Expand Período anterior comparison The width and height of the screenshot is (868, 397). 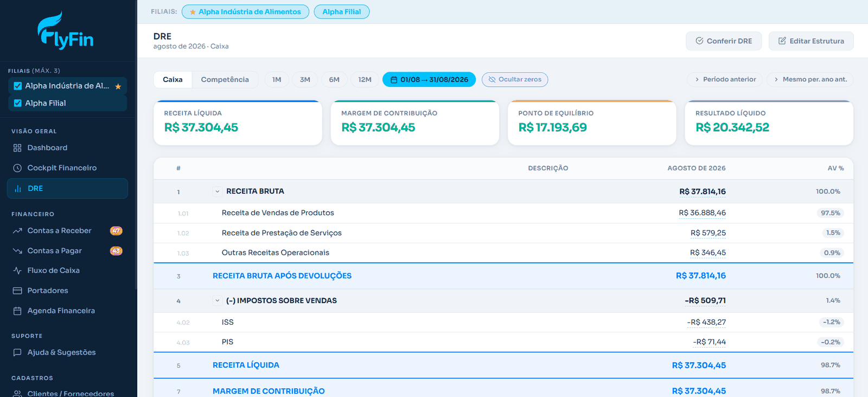pyautogui.click(x=725, y=79)
